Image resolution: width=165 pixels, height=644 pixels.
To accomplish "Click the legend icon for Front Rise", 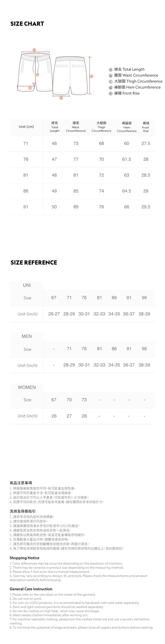I will (x=110, y=93).
